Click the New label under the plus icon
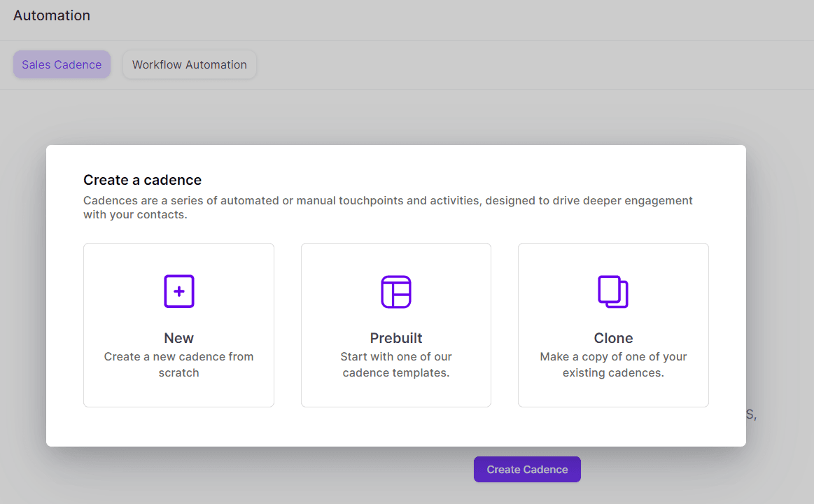 [178, 337]
